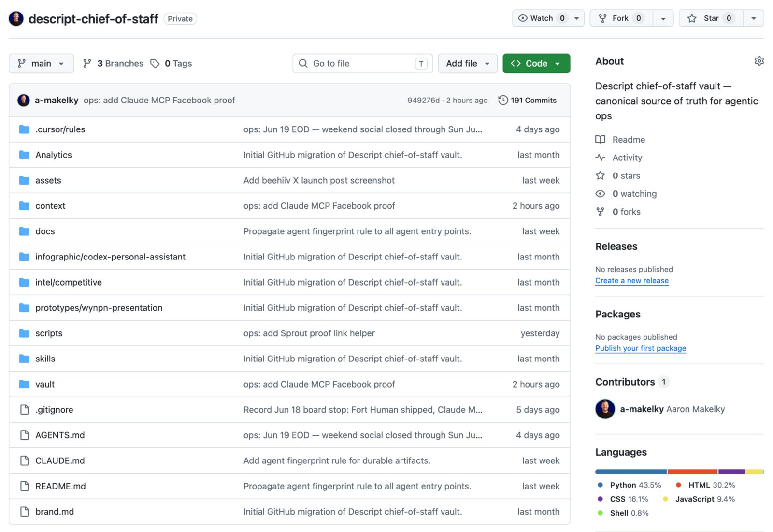Click the brand.md file icon
This screenshot has width=773, height=532.
coord(24,512)
